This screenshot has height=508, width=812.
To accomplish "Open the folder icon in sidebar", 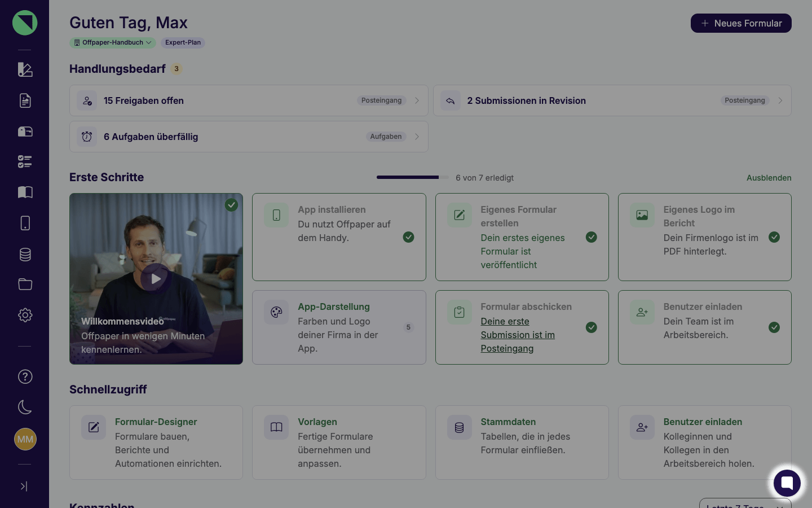I will 25,284.
